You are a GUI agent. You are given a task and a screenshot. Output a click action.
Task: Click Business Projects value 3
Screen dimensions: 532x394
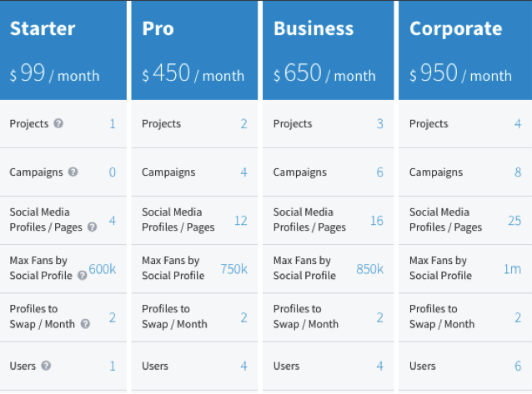379,123
